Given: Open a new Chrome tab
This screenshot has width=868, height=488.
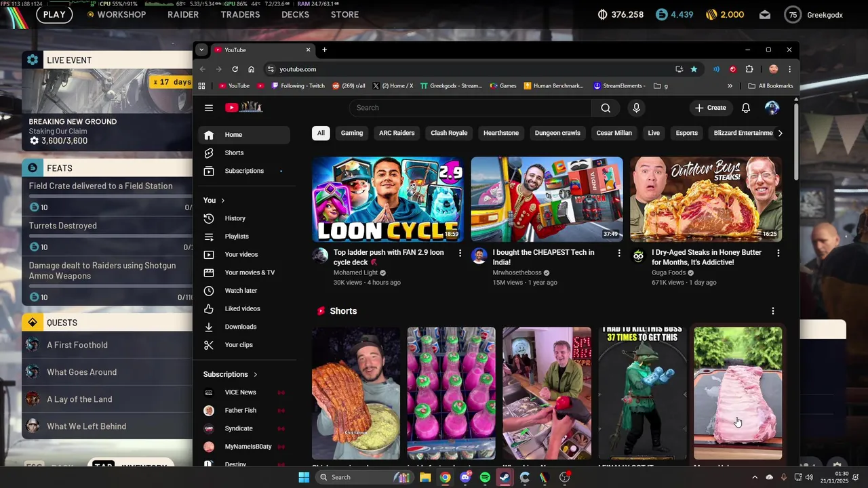Looking at the screenshot, I should click(x=324, y=49).
